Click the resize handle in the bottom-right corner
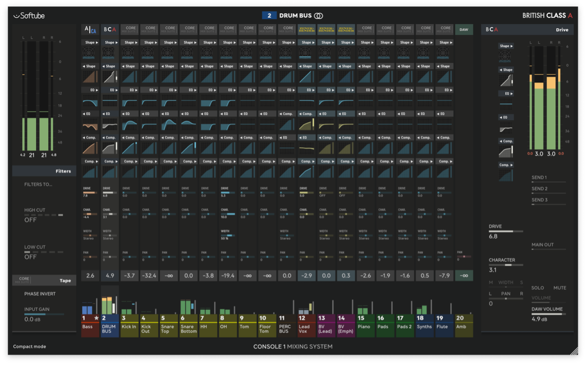 [574, 350]
